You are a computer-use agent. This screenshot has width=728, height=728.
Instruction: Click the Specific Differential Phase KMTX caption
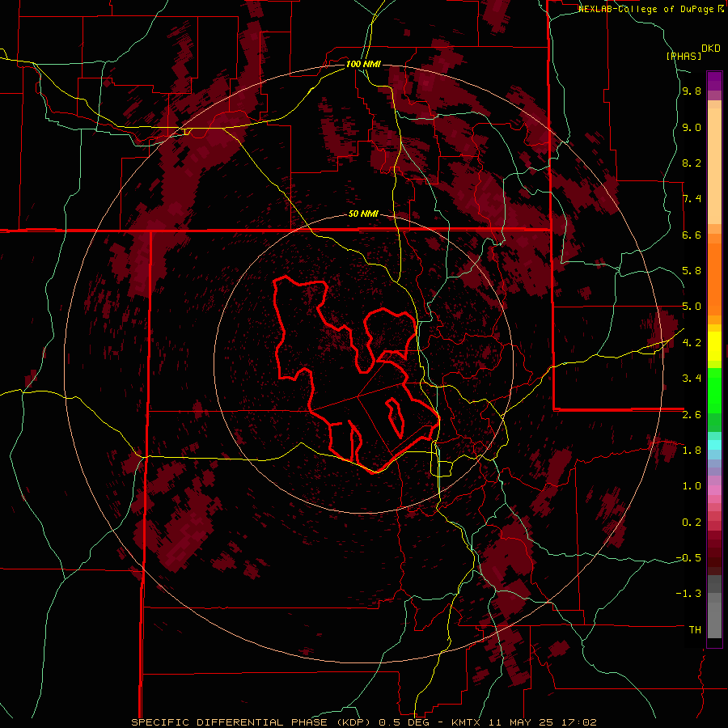pyautogui.click(x=363, y=722)
